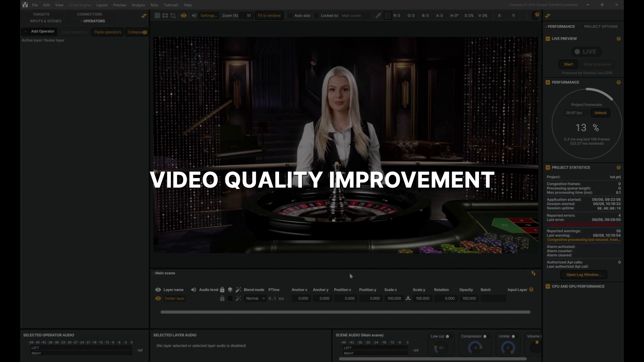Open Performance section help icon
This screenshot has height=362, width=644.
619,82
